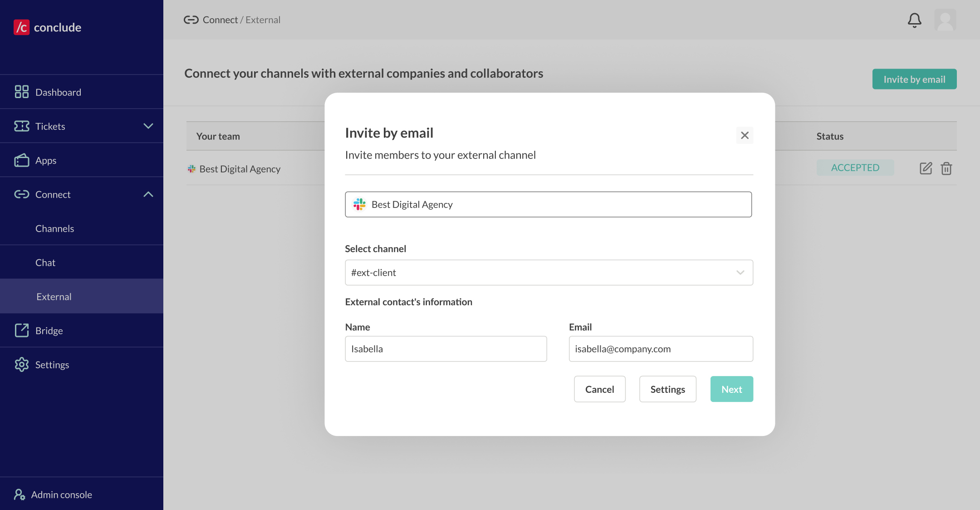The image size is (980, 510).
Task: Select External under Connect
Action: point(82,297)
